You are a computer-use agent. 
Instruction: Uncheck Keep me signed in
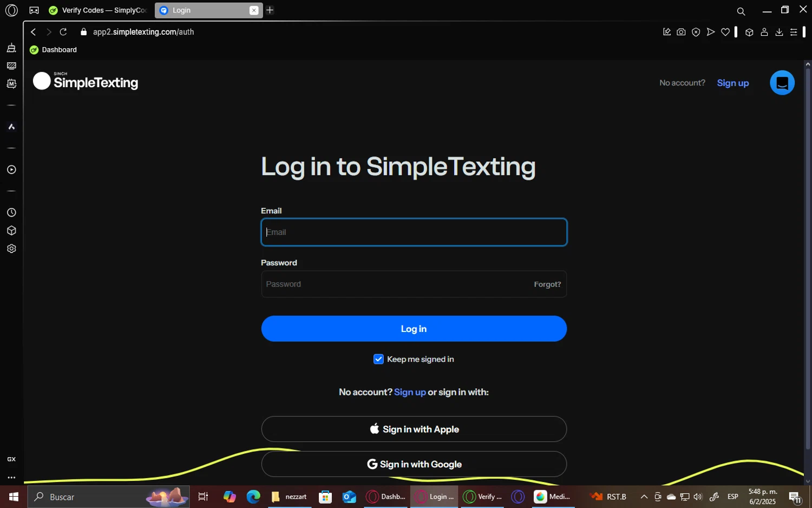point(378,359)
